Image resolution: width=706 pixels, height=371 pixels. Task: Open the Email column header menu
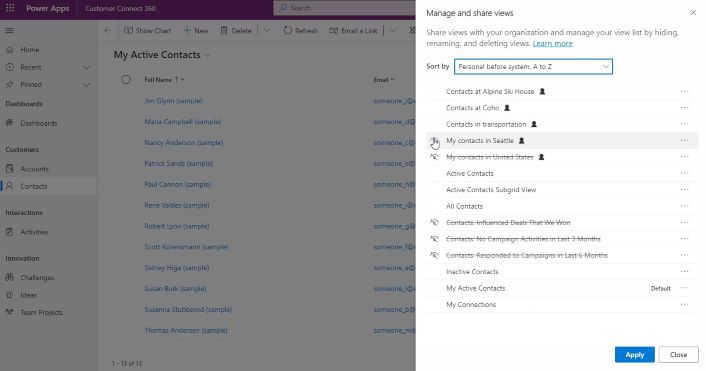tap(384, 80)
